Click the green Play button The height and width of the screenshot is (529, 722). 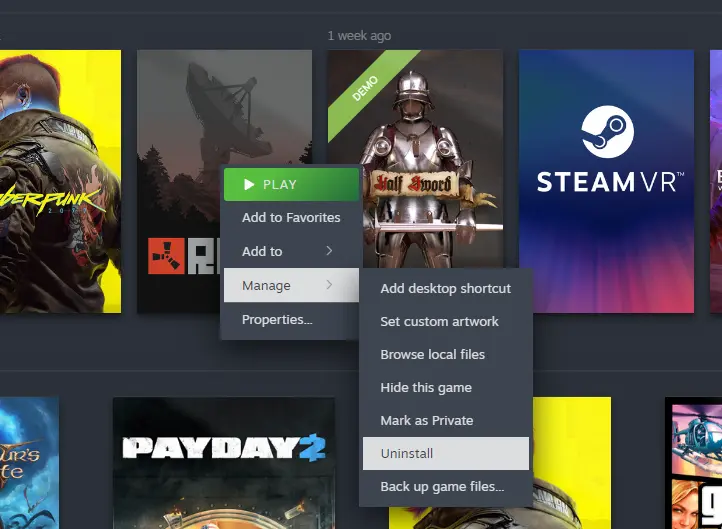click(291, 184)
